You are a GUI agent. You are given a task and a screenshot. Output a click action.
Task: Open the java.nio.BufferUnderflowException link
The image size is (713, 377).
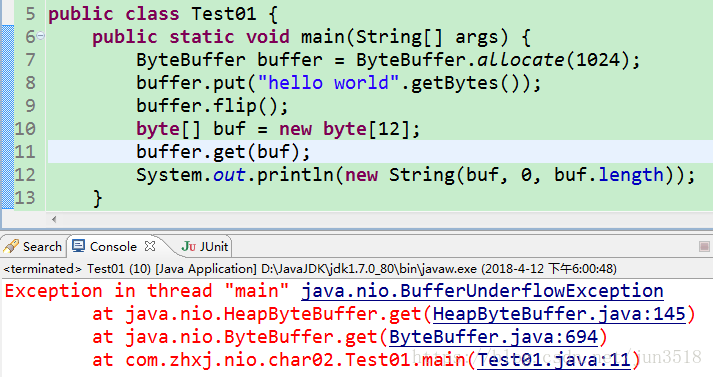(x=482, y=291)
